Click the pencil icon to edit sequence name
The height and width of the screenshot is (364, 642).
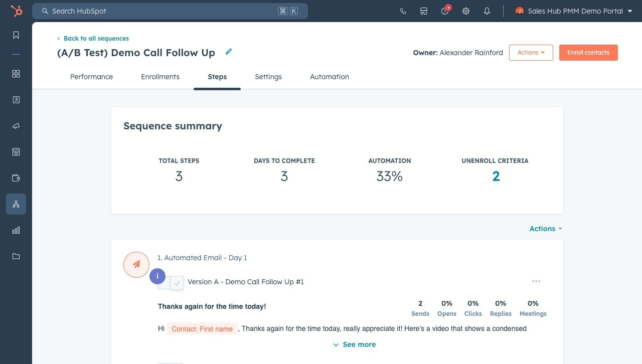(229, 52)
